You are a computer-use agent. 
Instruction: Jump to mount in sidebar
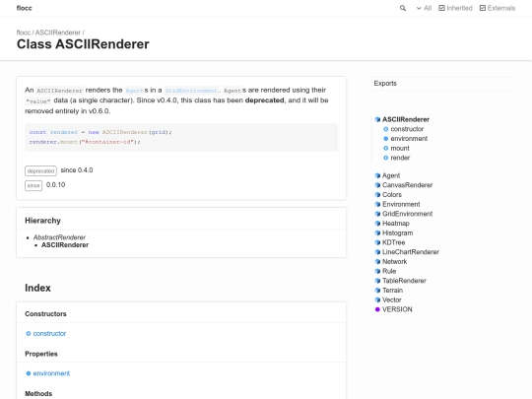[x=400, y=148]
